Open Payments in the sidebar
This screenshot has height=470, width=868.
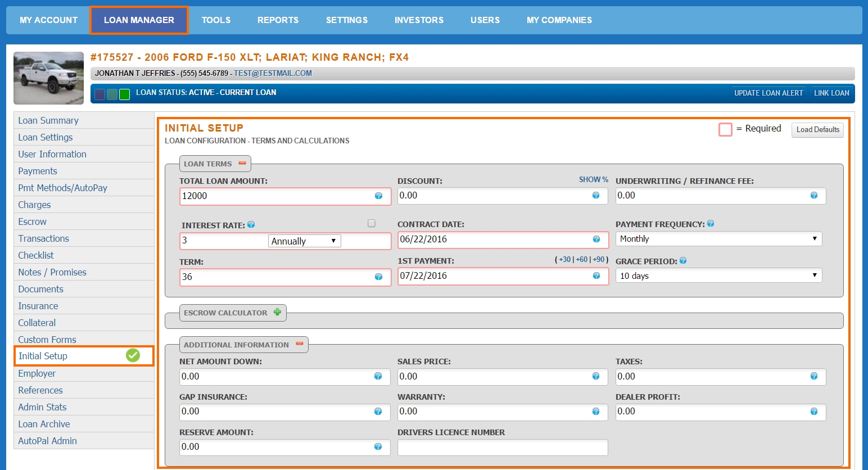[84, 171]
